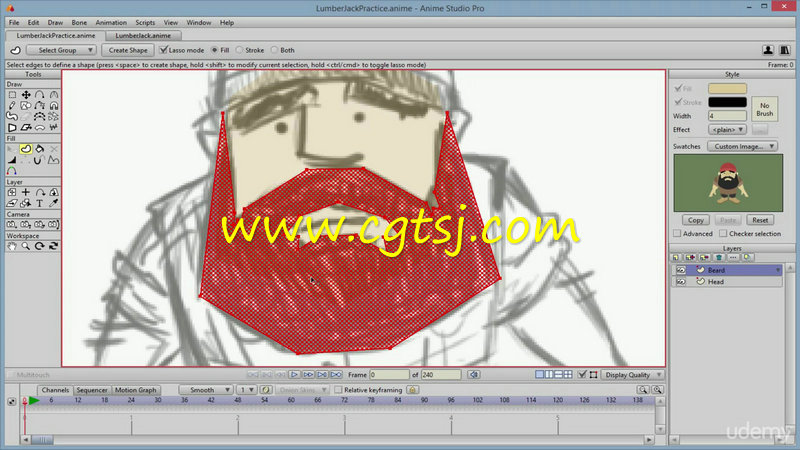
Task: Click the Fill color swatch
Action: tap(727, 88)
